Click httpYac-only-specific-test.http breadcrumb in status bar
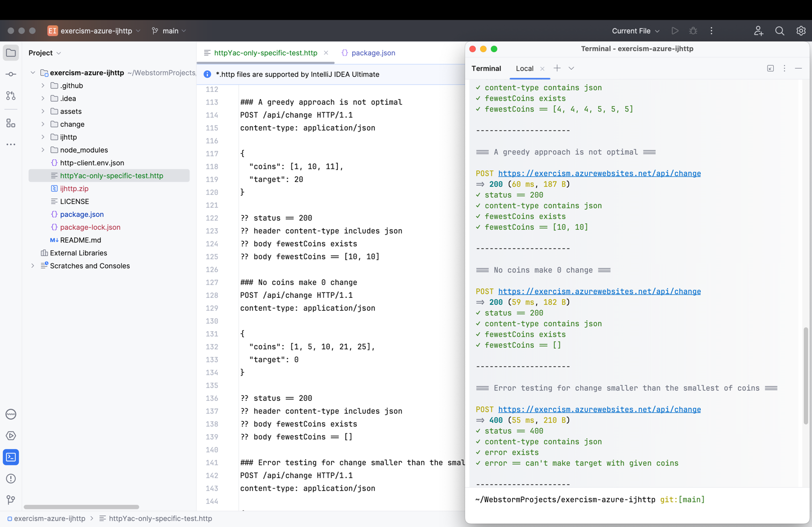 [x=156, y=518]
